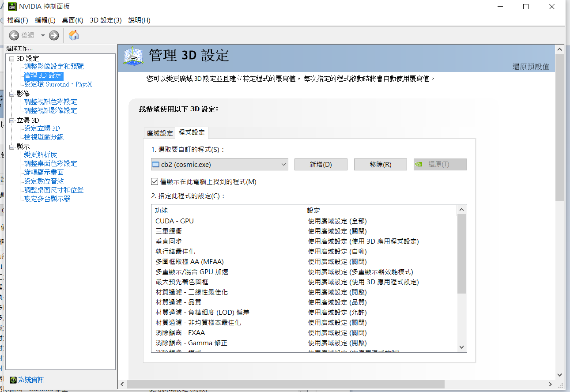Click main panel horizontal scrollbar right arrow
Viewport: 570px width, 392px height.
pos(550,384)
